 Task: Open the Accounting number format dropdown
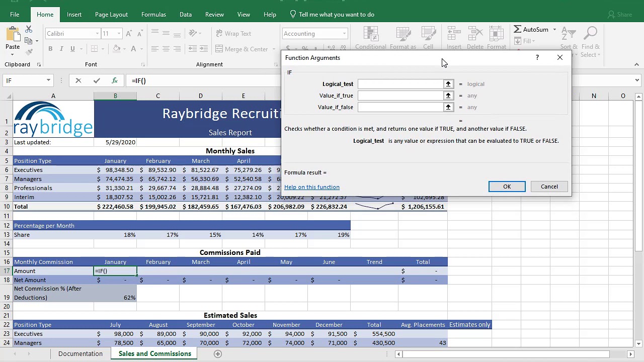click(x=344, y=34)
